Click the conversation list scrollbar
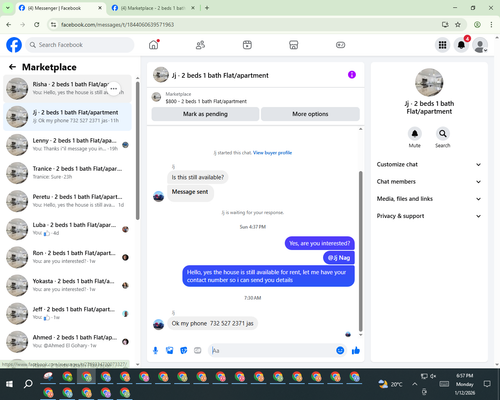This screenshot has width=500, height=400. tap(137, 151)
